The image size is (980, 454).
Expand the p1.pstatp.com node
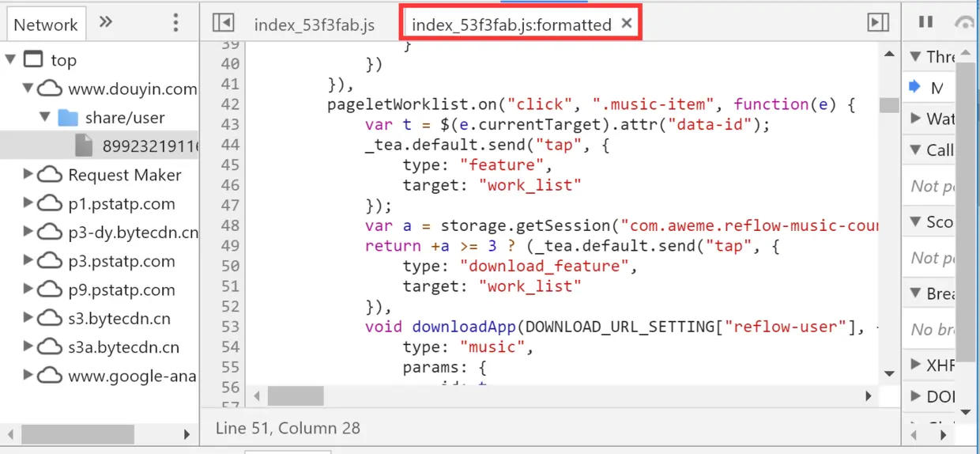(28, 203)
